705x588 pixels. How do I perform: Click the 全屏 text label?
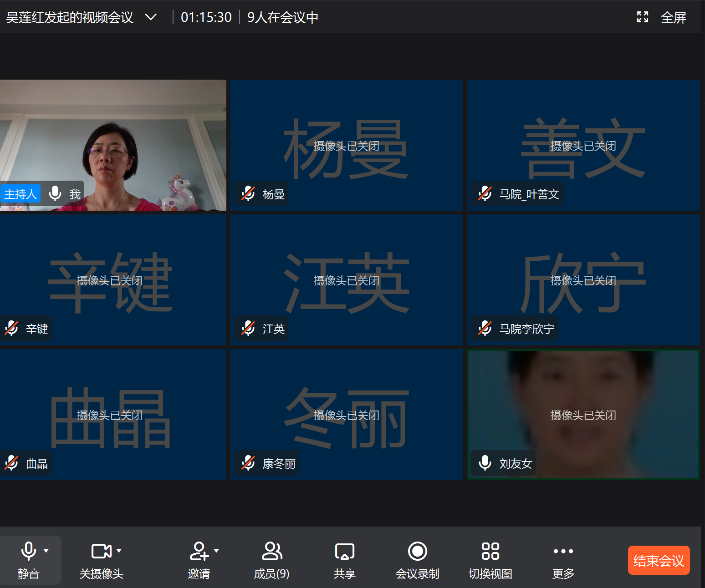tap(673, 17)
